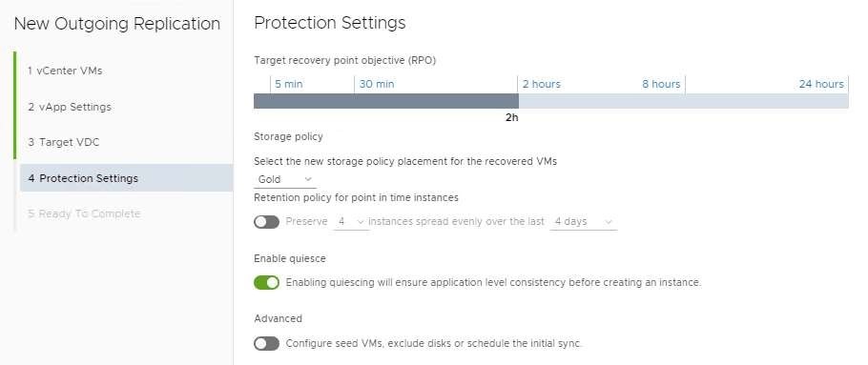Click the light unfilled part of RPO slider
The height and width of the screenshot is (365, 868).
tap(684, 101)
